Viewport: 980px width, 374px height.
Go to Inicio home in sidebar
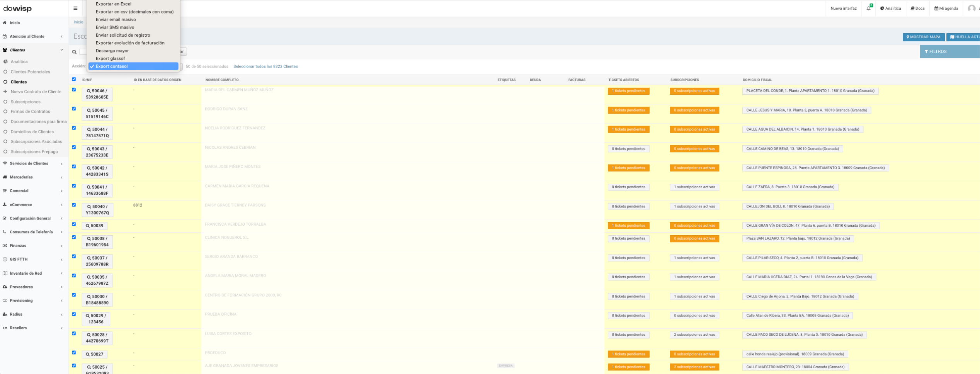[x=15, y=23]
